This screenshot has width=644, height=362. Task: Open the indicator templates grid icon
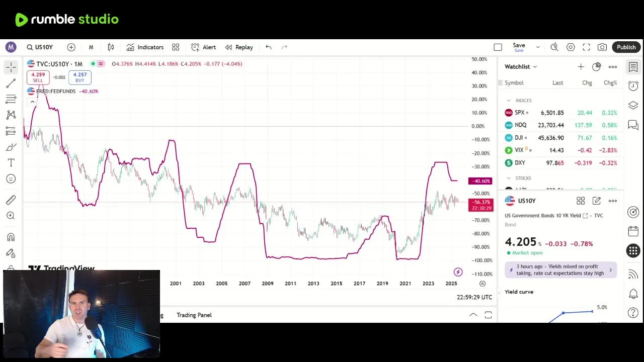[176, 47]
